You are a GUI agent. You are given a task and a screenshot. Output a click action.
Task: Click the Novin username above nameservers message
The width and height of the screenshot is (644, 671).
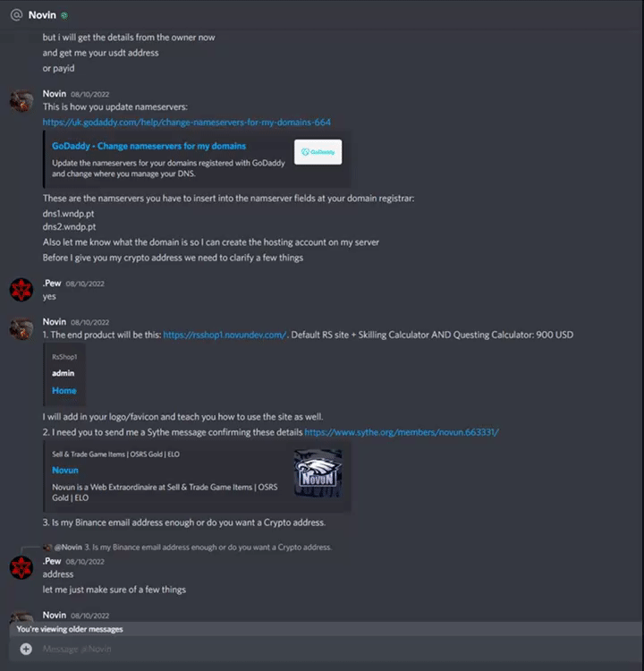pos(55,94)
